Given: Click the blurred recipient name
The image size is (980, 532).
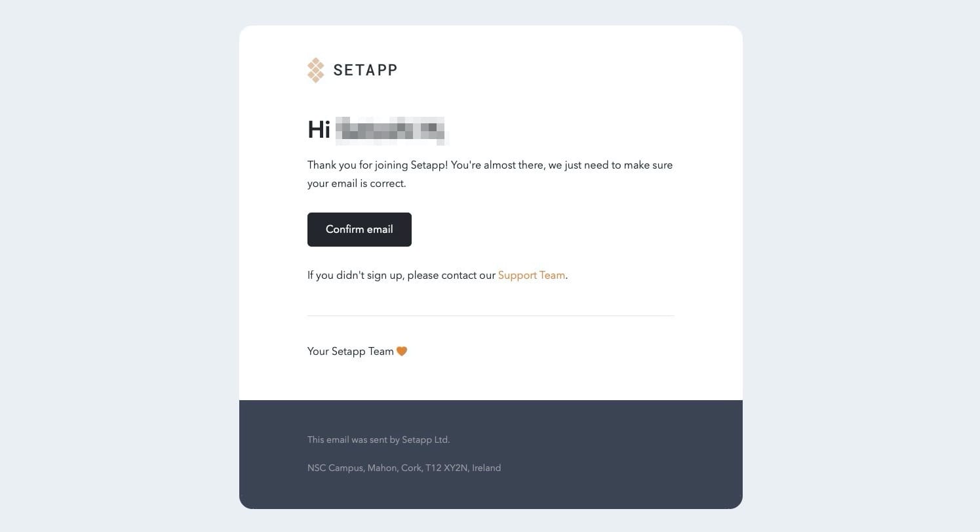Looking at the screenshot, I should [390, 130].
